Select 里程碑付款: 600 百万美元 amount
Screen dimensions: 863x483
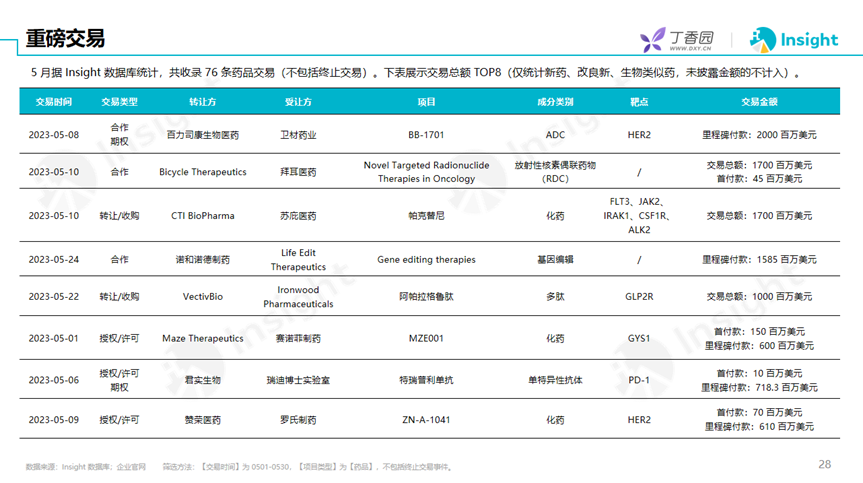(759, 345)
